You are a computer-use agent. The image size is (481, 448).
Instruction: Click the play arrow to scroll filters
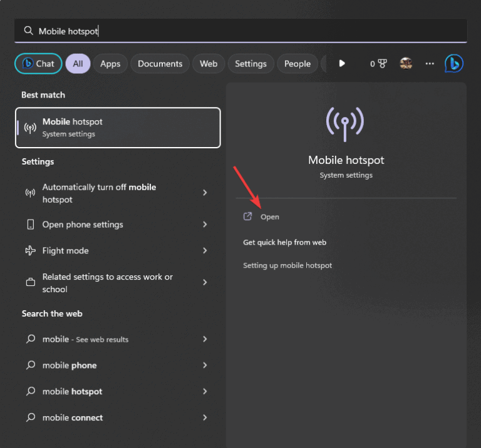pos(342,63)
